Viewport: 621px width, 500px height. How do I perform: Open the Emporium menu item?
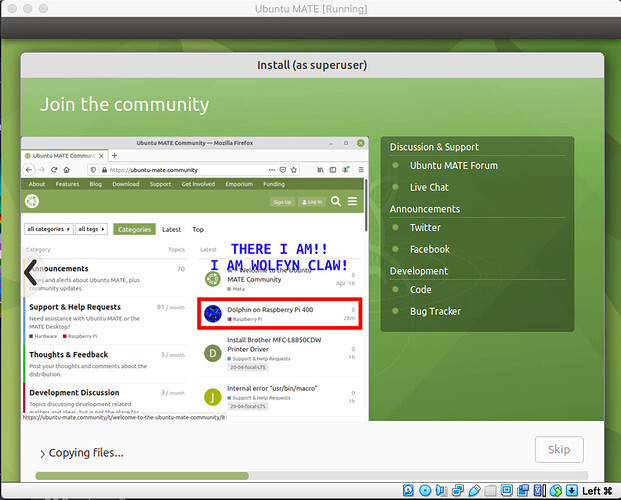point(239,184)
